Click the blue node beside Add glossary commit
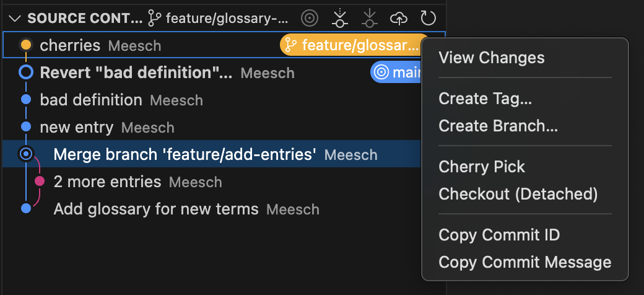Screen dimensions: 644x295 pyautogui.click(x=26, y=208)
